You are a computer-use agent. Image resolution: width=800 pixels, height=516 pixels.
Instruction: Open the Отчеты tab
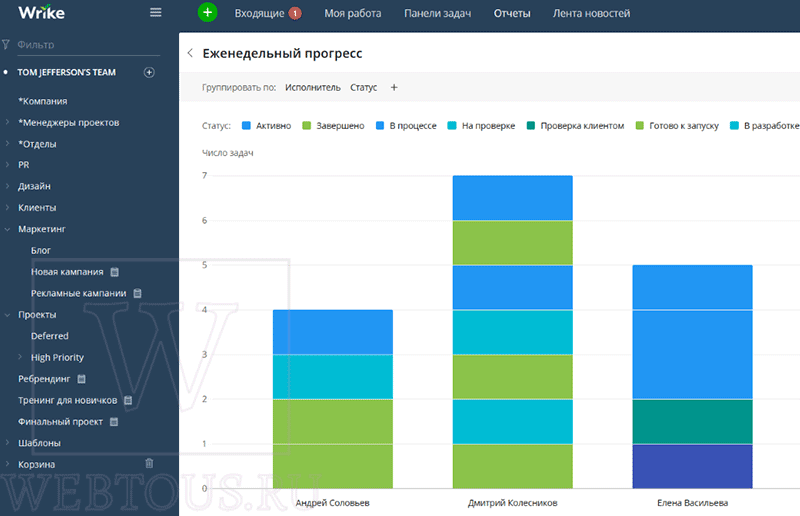512,13
